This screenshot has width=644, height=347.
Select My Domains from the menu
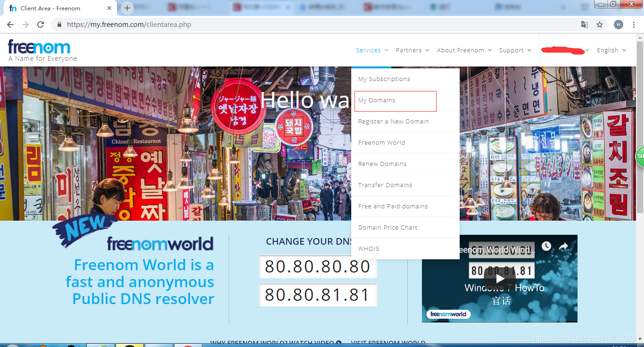point(405,100)
